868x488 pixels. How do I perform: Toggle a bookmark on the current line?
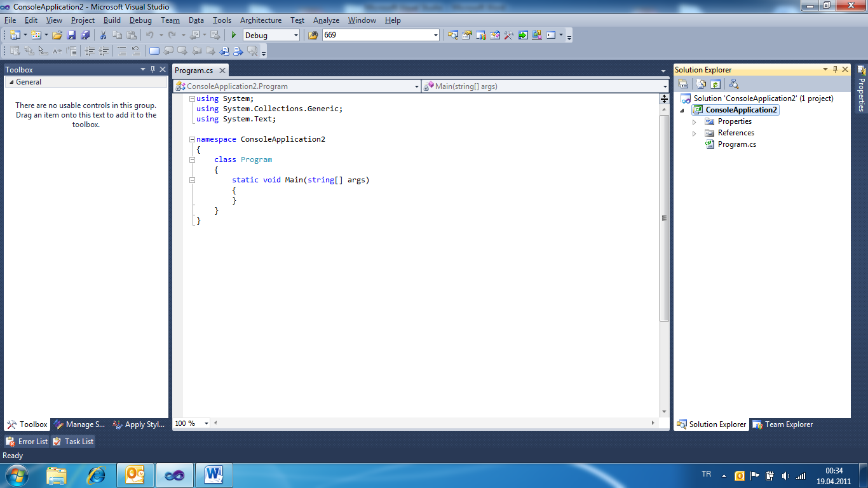(x=154, y=51)
